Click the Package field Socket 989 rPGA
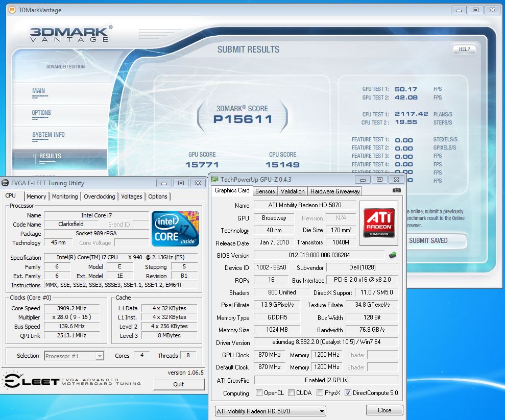This screenshot has height=420, width=505. tap(96, 233)
